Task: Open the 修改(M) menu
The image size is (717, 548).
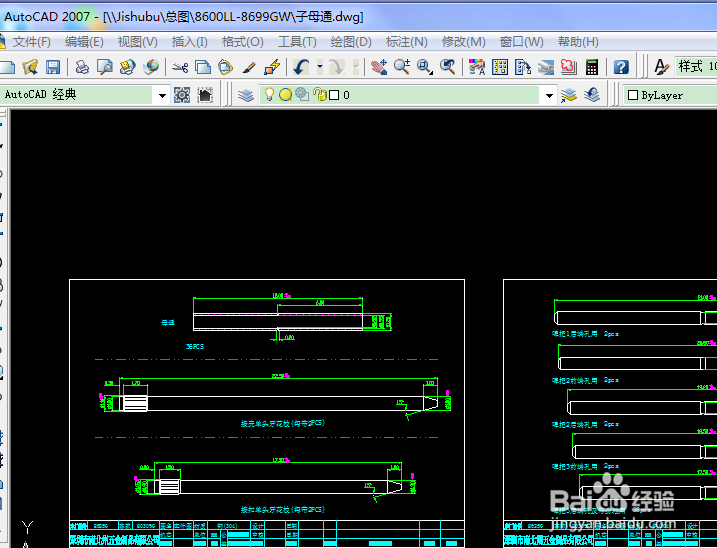Action: pyautogui.click(x=463, y=42)
